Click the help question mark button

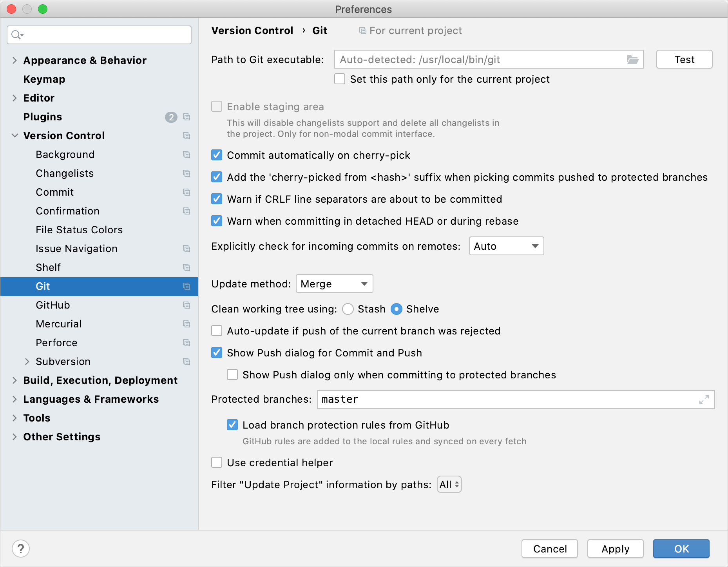click(21, 549)
